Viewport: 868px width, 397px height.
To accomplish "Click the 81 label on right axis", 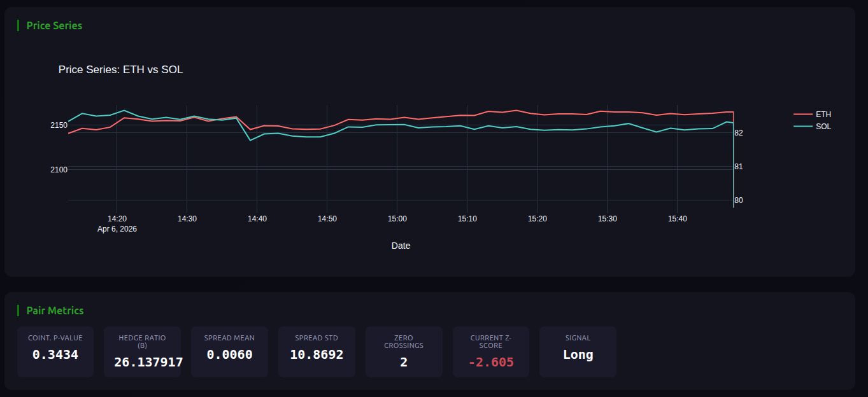I will [x=739, y=167].
